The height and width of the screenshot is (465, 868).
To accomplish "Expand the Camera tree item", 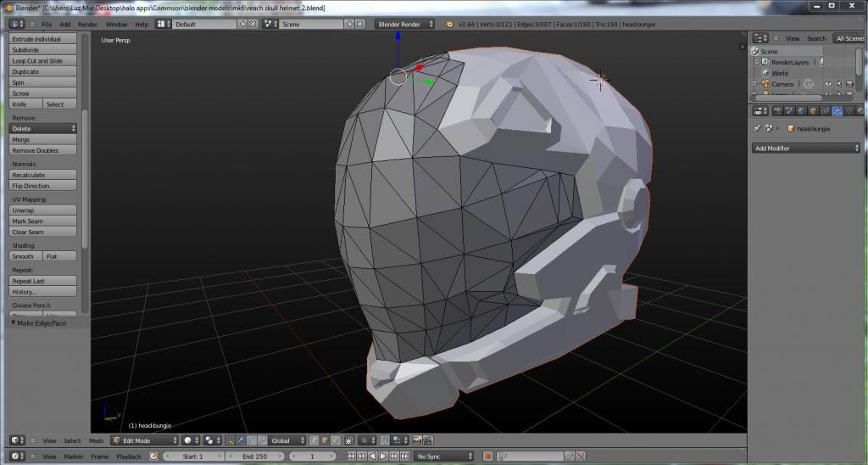I will pos(754,84).
